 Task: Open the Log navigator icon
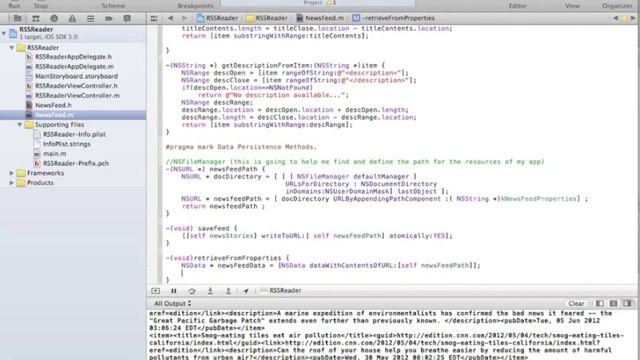coord(127,18)
